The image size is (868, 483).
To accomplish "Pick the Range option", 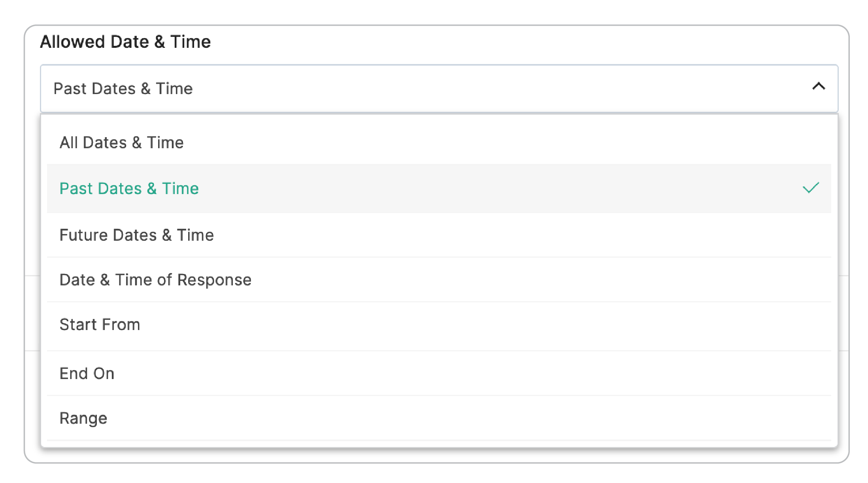I will [x=83, y=418].
